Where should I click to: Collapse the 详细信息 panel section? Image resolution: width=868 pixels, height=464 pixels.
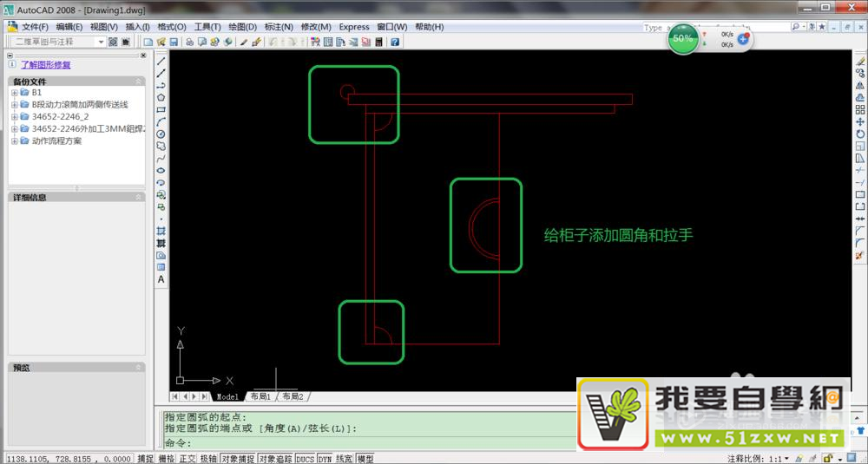pos(138,197)
